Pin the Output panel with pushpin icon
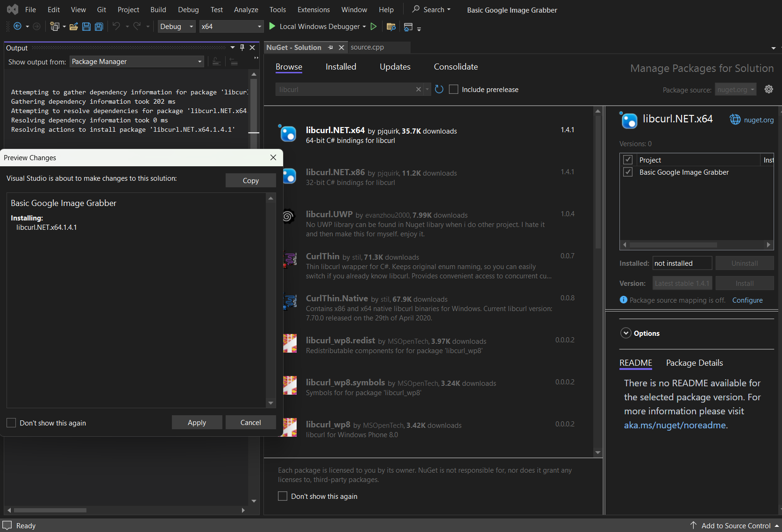This screenshot has height=532, width=782. tap(242, 48)
